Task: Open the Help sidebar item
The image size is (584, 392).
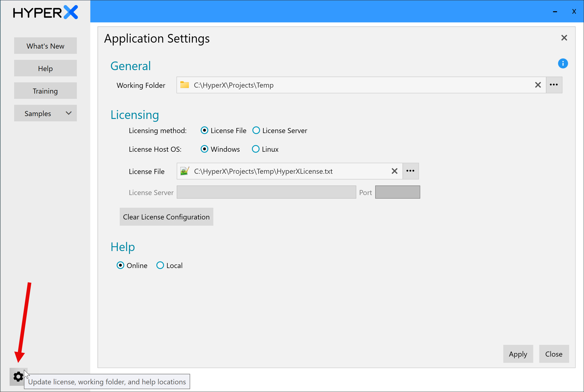Action: (45, 68)
